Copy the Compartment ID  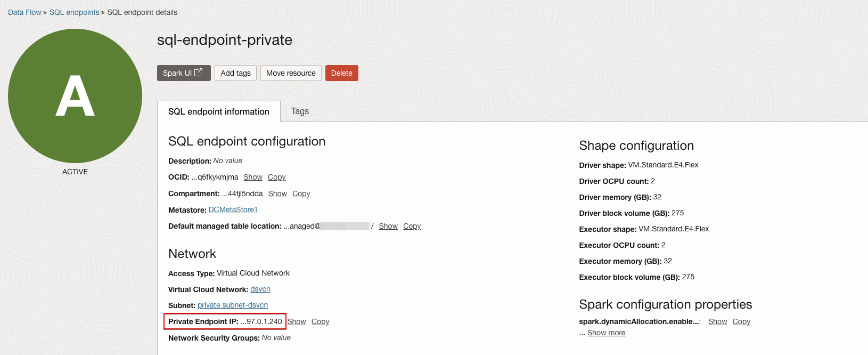click(301, 193)
